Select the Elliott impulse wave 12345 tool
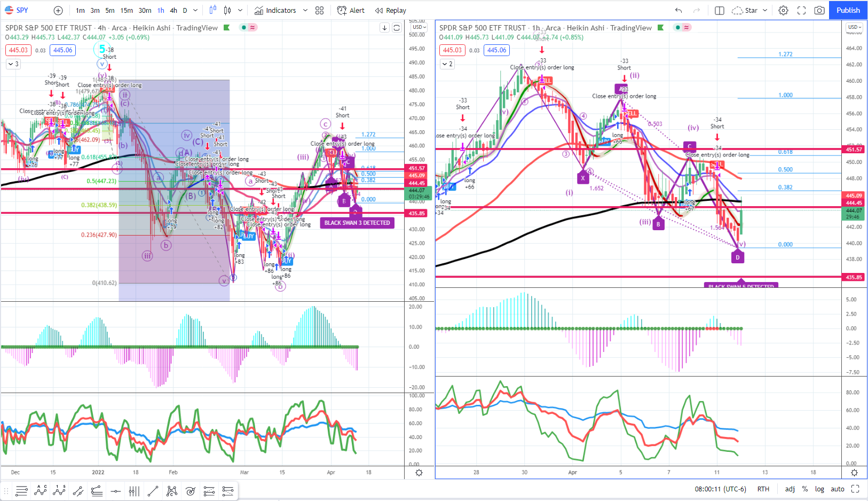Viewport: 868px width, 501px height. [59, 491]
